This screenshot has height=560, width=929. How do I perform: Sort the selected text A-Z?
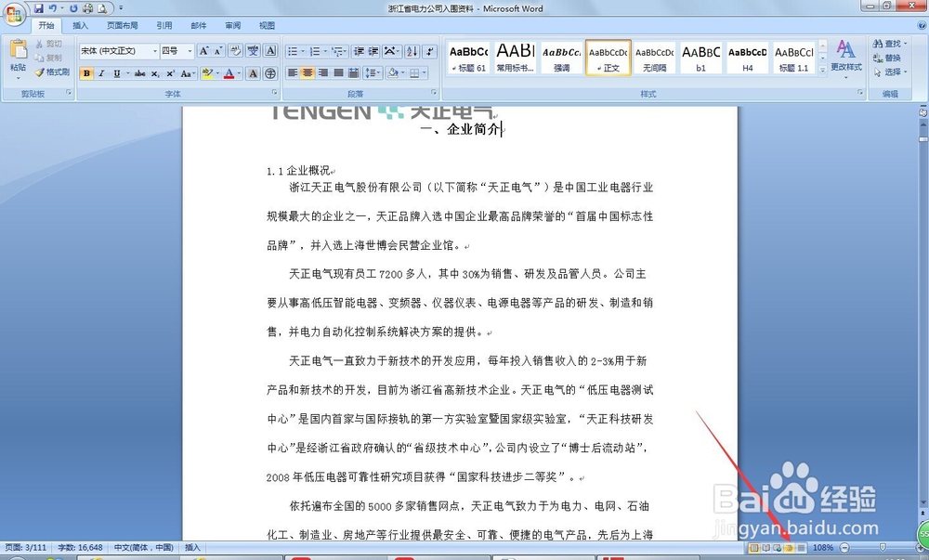(412, 51)
